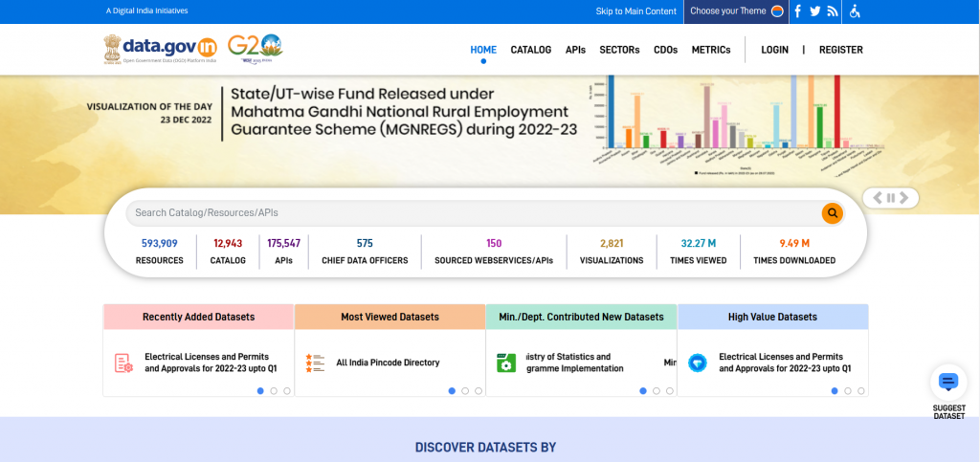This screenshot has height=462, width=980.
Task: Click the LOGIN link
Action: 774,50
